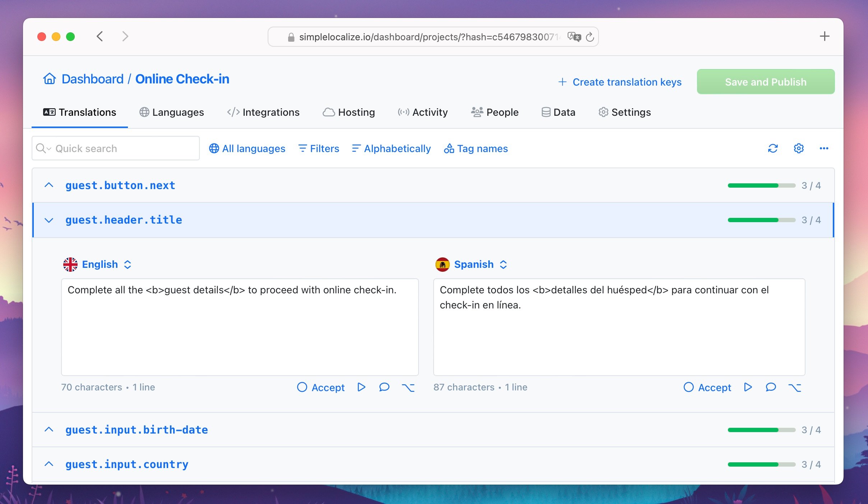This screenshot has height=504, width=868.
Task: Click the guest.input.birth-date key name
Action: tap(137, 430)
